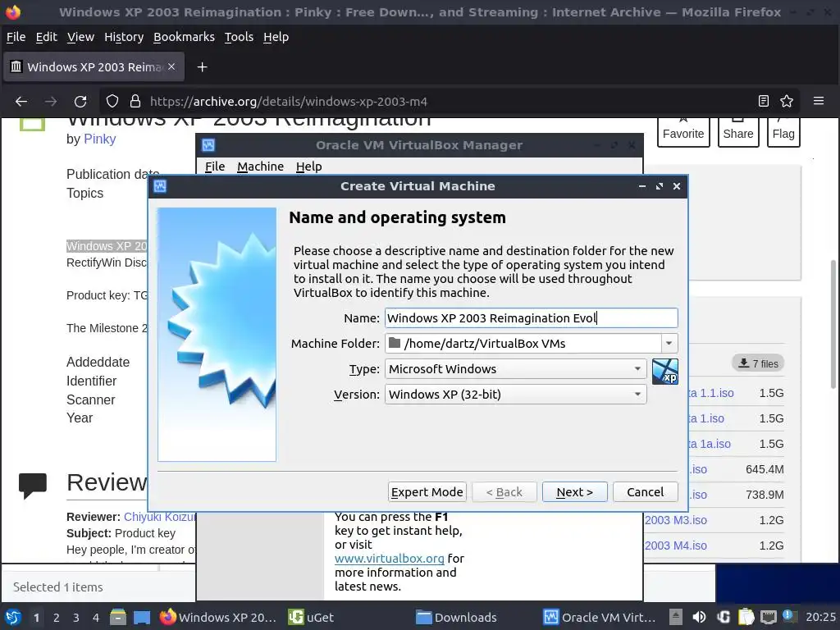
Task: Open Firefox Bookmarks menu
Action: 184,37
